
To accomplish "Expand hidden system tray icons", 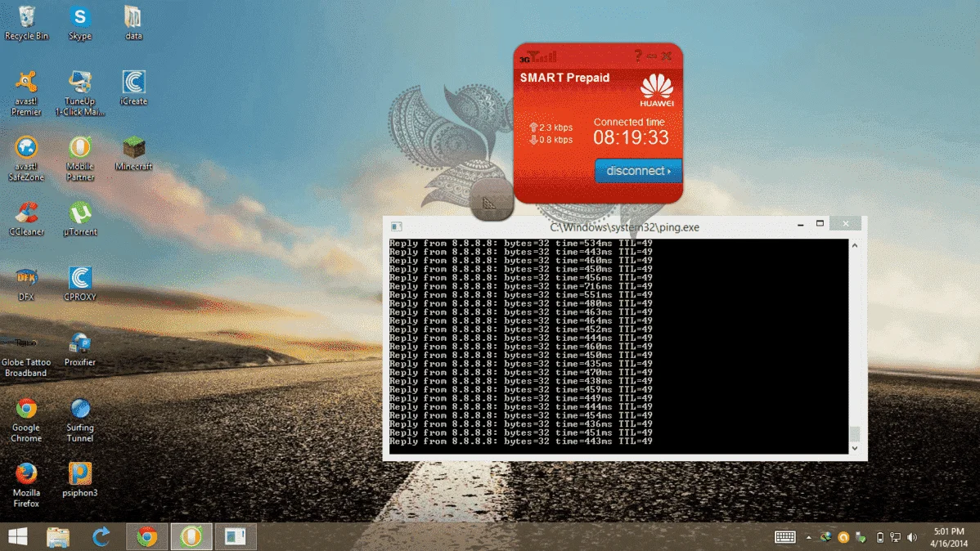I will click(x=809, y=537).
